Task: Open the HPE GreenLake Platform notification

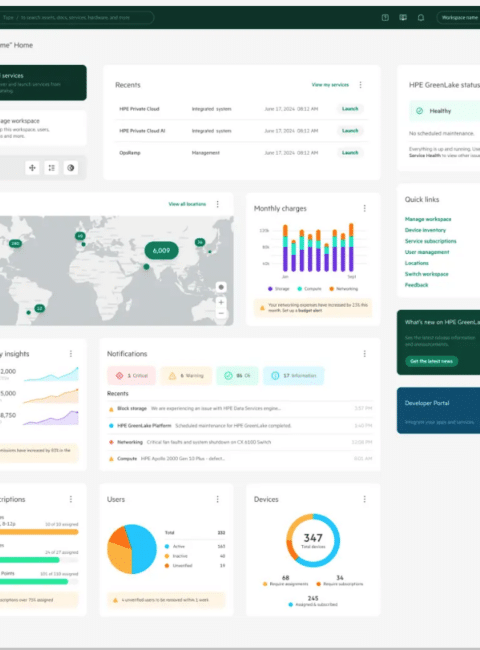Action: click(x=240, y=426)
